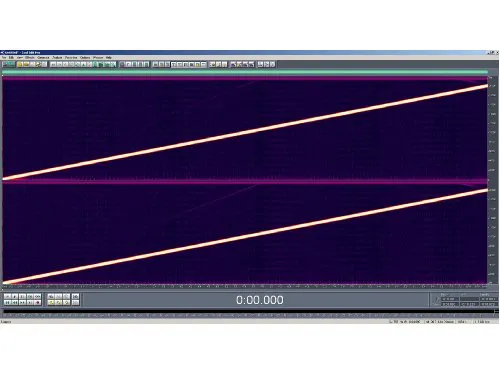Click the yellow Zoom to Selection icon
Screen dimensions: 500x375
pyautogui.click(x=66, y=302)
